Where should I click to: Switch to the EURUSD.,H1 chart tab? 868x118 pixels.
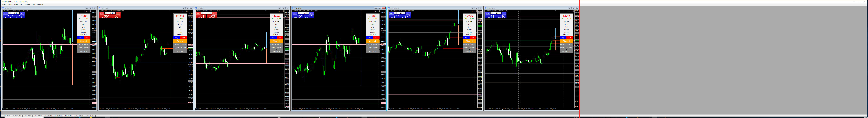click(27, 116)
